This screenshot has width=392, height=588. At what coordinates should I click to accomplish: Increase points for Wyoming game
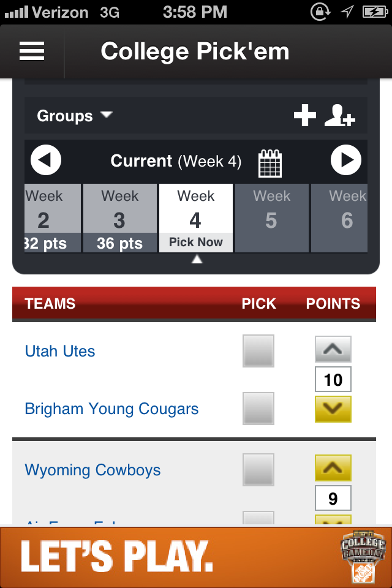(x=333, y=469)
